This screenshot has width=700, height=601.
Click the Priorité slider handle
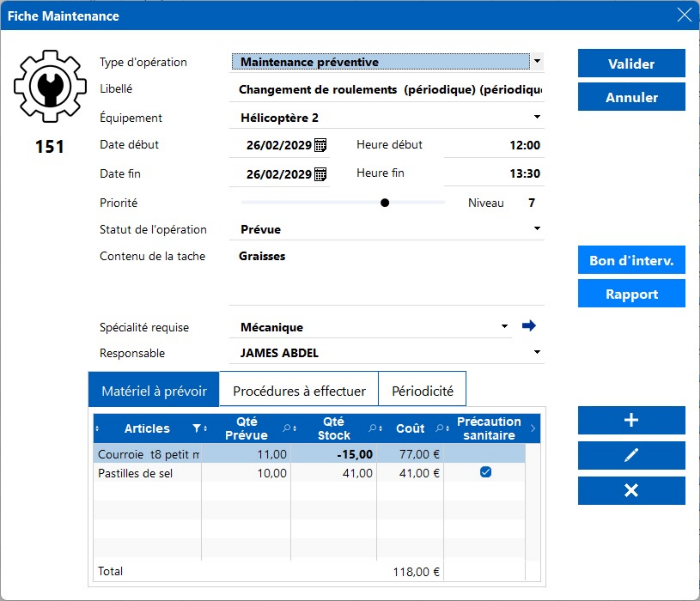tap(384, 203)
